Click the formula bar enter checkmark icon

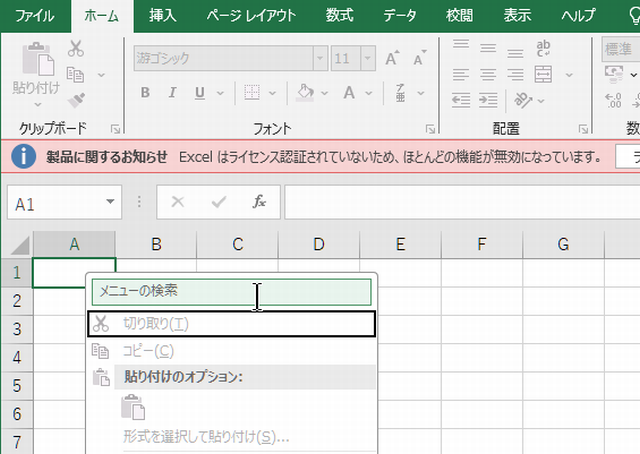coord(218,202)
